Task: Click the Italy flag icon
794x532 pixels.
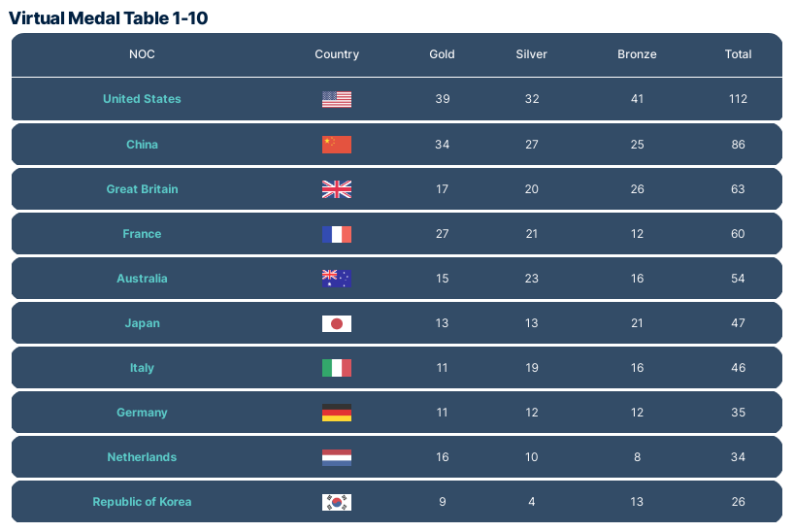Action: tap(337, 368)
